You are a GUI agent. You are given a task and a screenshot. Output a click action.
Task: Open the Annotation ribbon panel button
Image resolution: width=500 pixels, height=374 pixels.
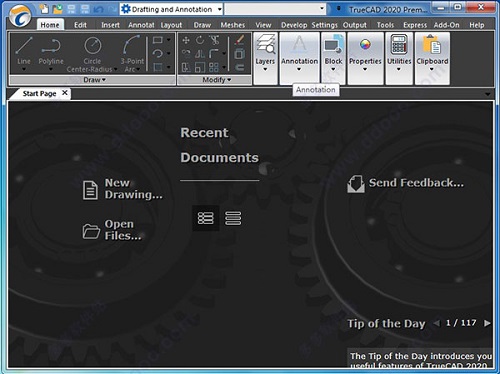pyautogui.click(x=299, y=58)
